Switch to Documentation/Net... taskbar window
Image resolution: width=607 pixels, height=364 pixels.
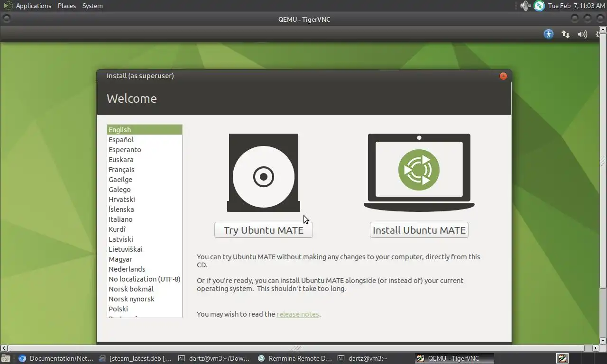pyautogui.click(x=56, y=358)
